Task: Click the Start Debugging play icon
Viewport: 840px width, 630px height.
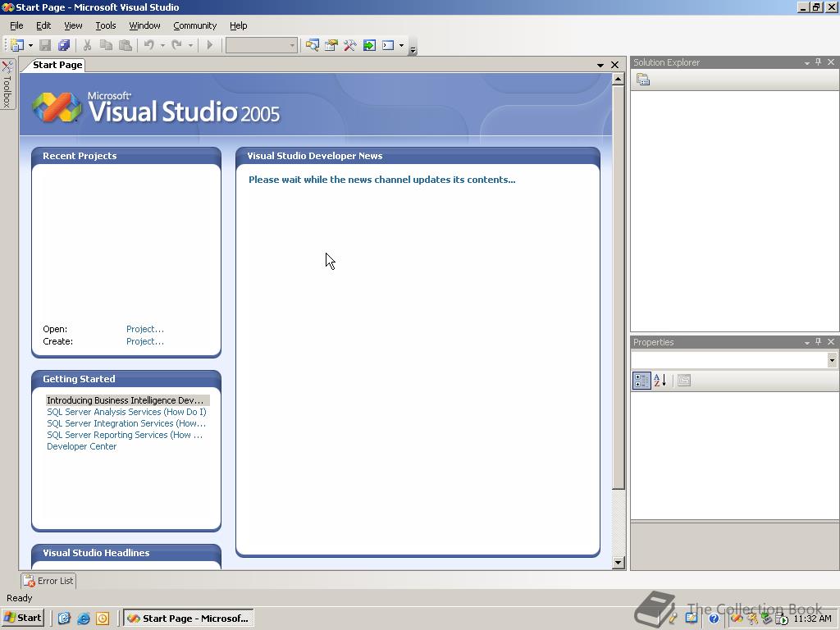Action: click(210, 46)
